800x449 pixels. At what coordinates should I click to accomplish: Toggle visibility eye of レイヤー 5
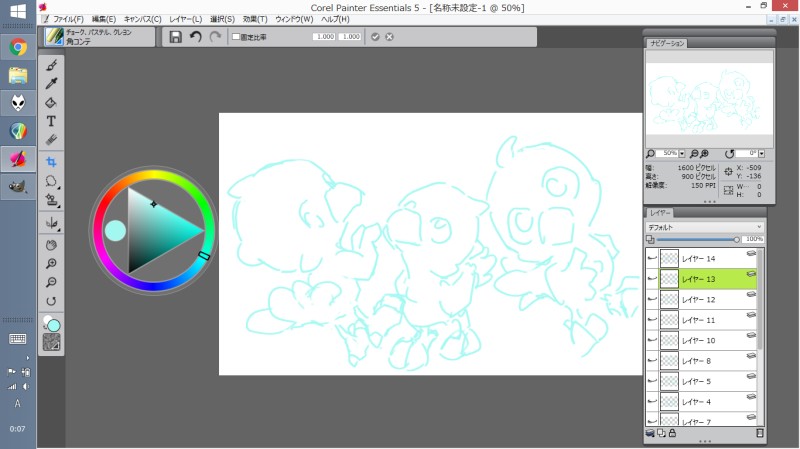pyautogui.click(x=652, y=381)
